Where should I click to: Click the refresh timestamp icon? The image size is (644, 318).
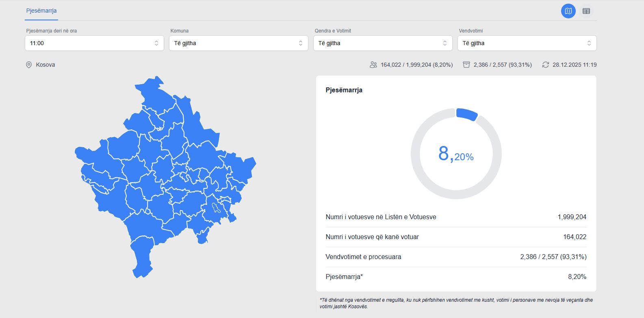click(x=545, y=65)
